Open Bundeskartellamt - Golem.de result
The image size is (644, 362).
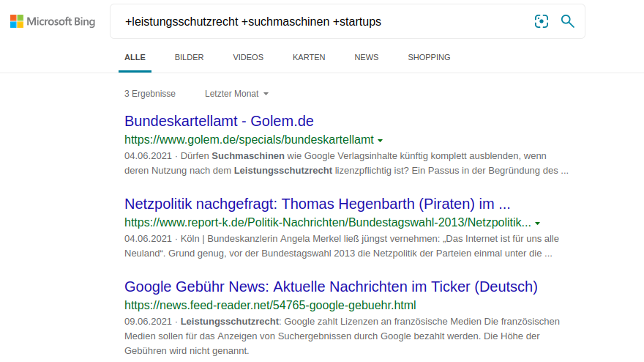[x=219, y=121]
